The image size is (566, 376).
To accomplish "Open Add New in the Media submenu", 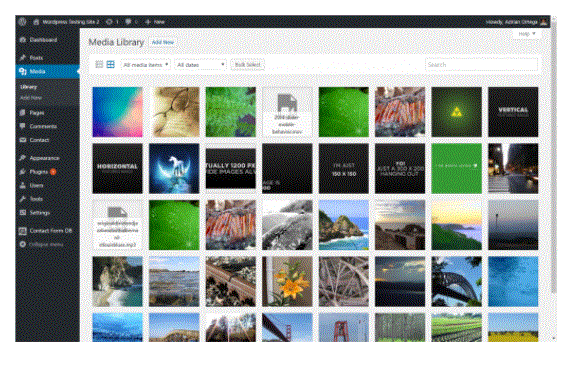I will point(31,97).
